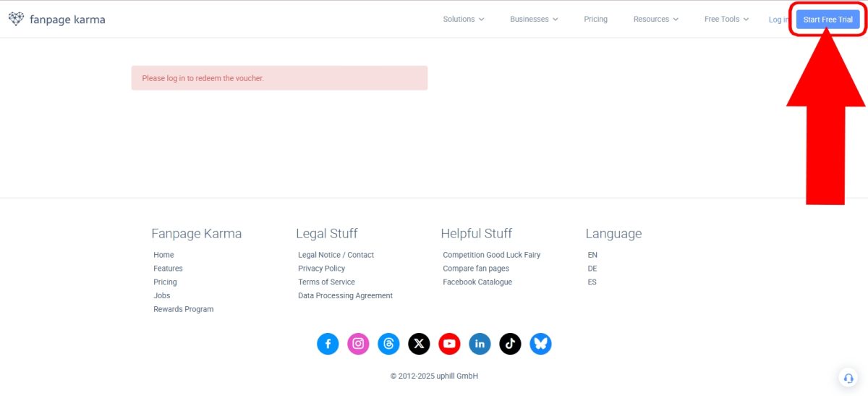Image resolution: width=868 pixels, height=396 pixels.
Task: Open the Bluesky butterfly icon
Action: pos(540,343)
